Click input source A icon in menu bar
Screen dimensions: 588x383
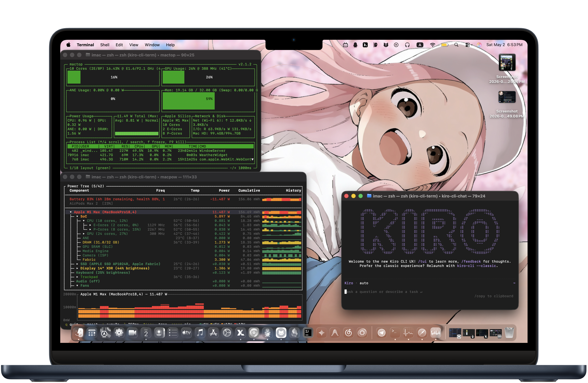pos(420,45)
